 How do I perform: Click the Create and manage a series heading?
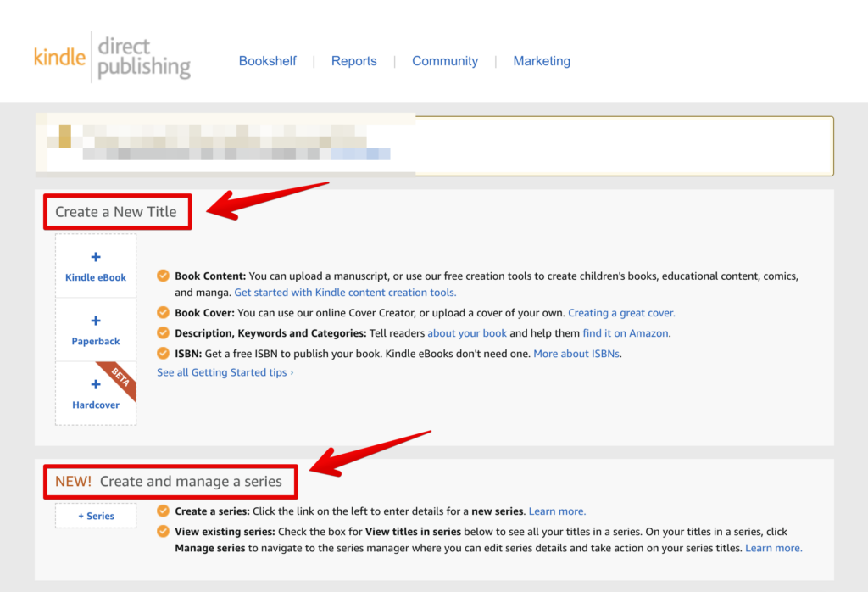[191, 481]
